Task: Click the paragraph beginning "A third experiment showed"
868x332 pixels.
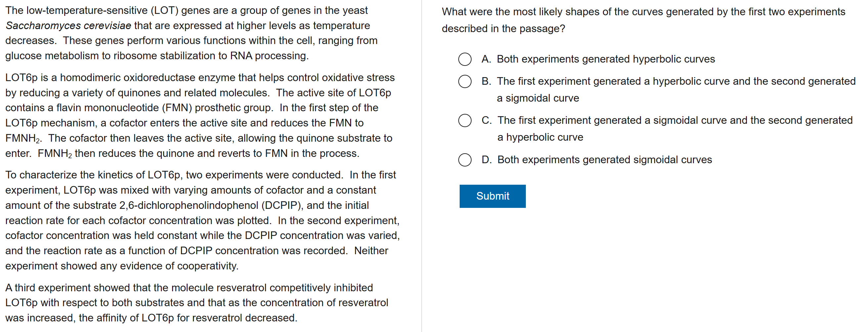Action: pyautogui.click(x=197, y=303)
